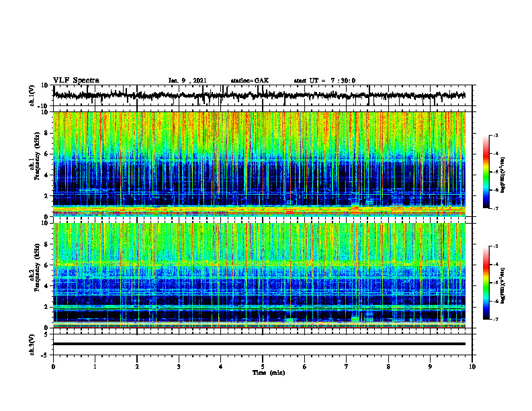Click time-axis tick label "6"
This screenshot has height=411, width=532.
(x=305, y=367)
